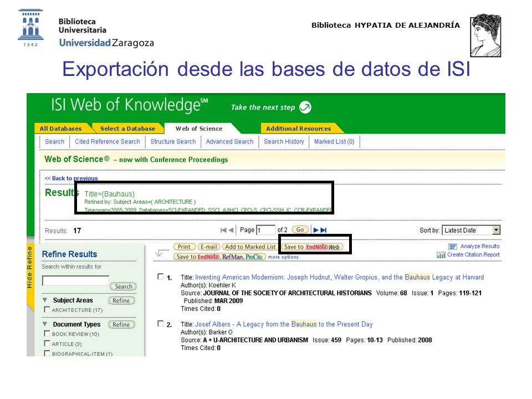Tick the BOOK REVIEW (10) checkbox

(x=47, y=334)
